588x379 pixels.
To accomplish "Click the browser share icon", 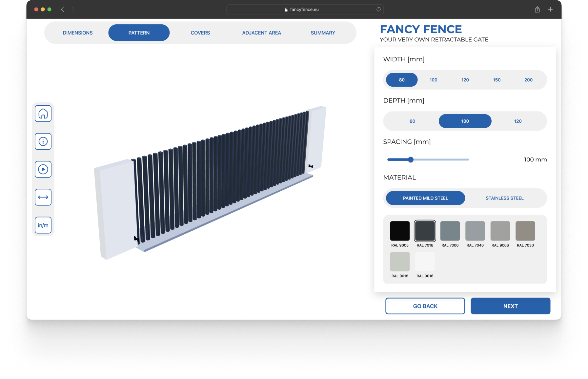I will coord(537,10).
